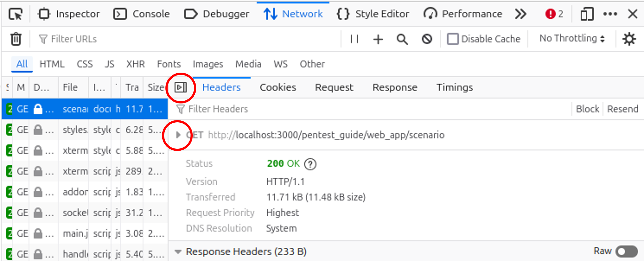Open the Inspector panel
644x261 pixels.
pyautogui.click(x=68, y=14)
